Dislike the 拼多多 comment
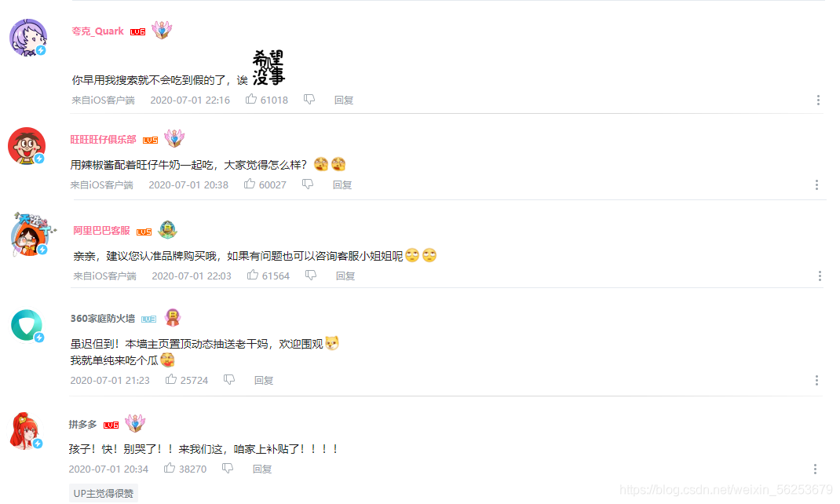Viewport: 840px width, 504px height. coord(228,469)
